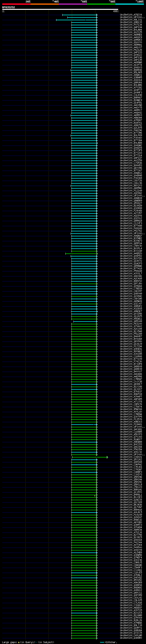Open hit UniRef100_C7BEG9
Screen dimensions: 146x644
coord(131,289)
